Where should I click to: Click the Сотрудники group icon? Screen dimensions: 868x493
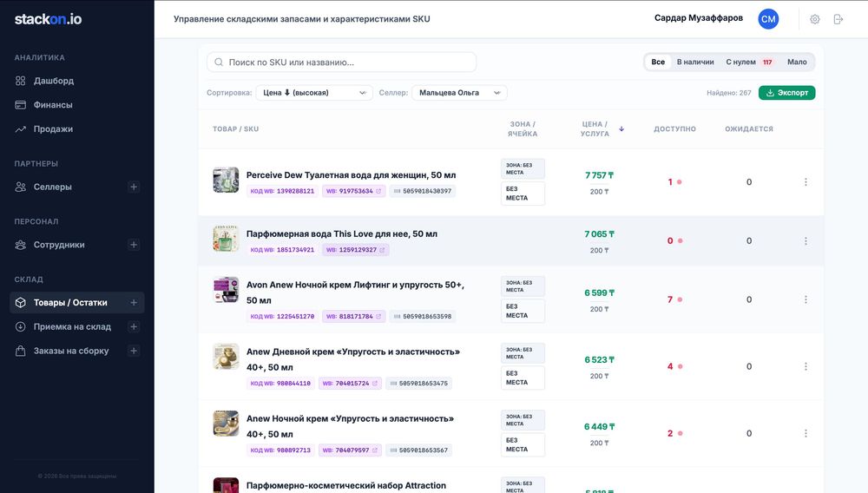click(21, 245)
